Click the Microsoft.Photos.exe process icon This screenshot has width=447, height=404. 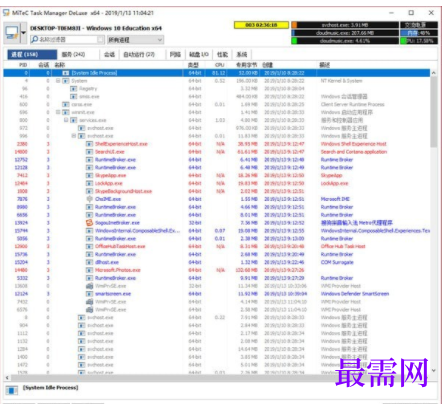click(89, 270)
